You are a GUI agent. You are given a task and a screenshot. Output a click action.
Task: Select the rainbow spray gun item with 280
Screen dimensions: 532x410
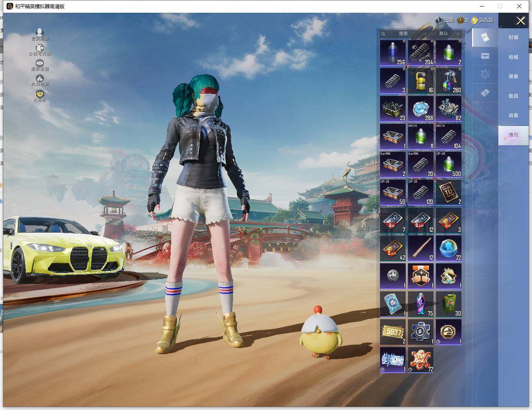pos(449,80)
